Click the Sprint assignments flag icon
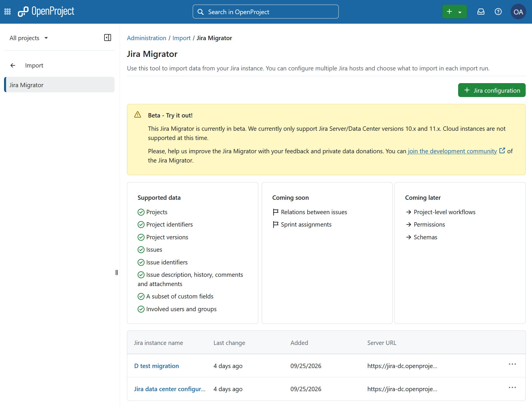 [x=276, y=225]
